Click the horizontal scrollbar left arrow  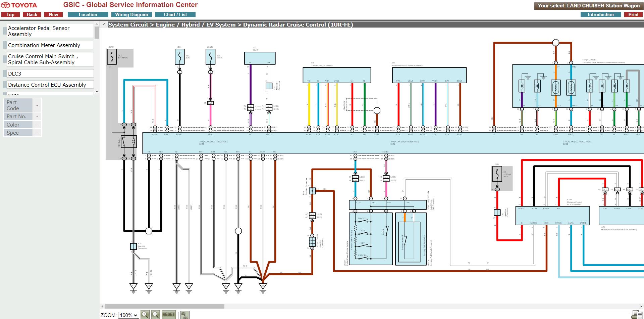pos(102,306)
